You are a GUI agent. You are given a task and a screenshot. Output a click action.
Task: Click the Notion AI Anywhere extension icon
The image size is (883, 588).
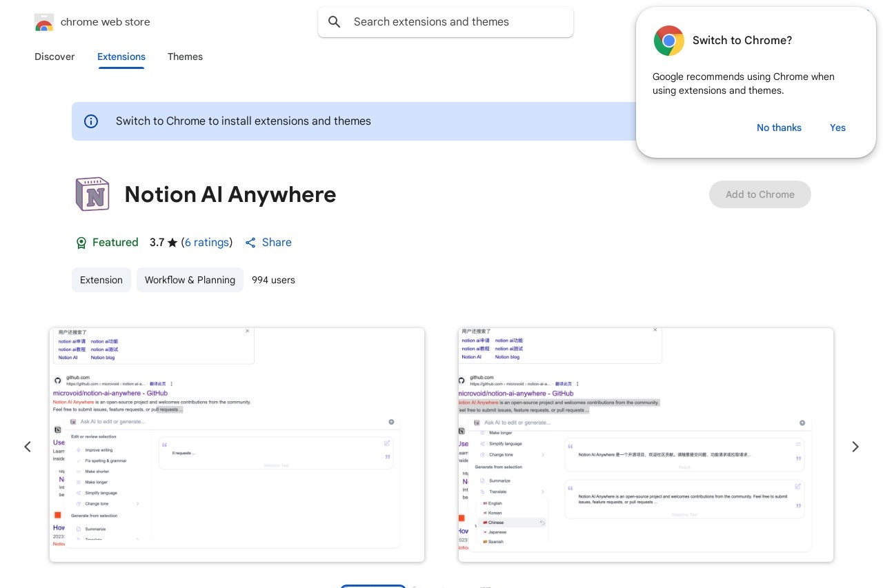tap(92, 194)
